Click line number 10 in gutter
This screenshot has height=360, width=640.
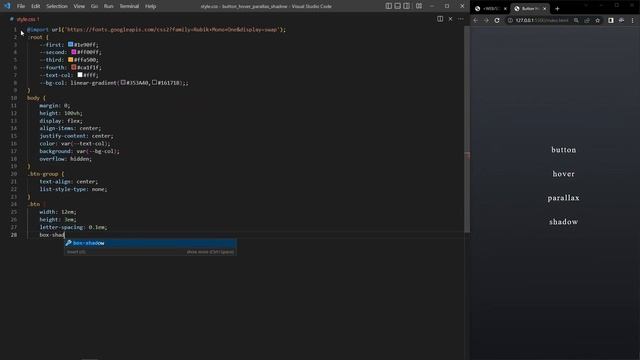[x=14, y=98]
